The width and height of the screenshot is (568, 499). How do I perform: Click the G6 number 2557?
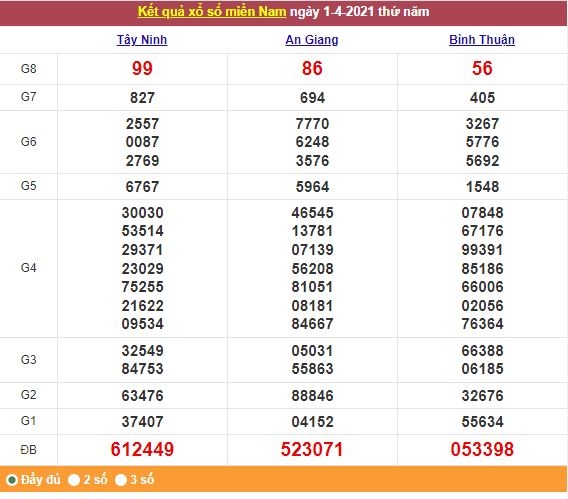[x=142, y=124]
